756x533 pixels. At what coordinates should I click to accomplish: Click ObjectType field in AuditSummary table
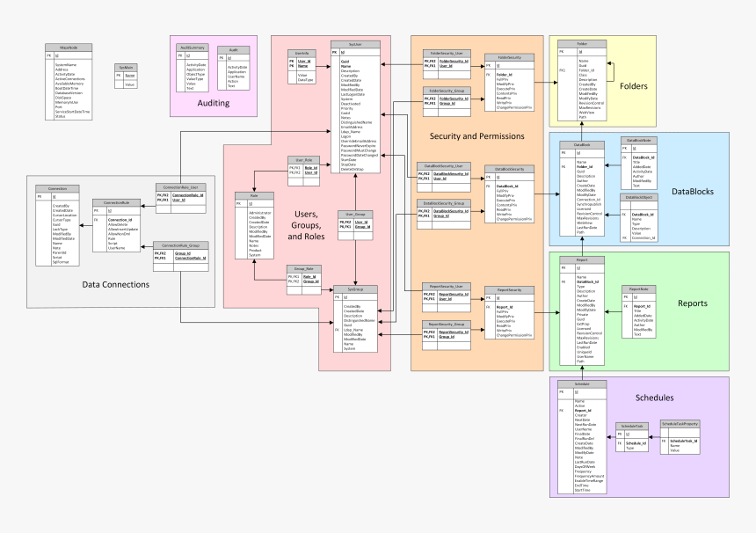[x=196, y=74]
